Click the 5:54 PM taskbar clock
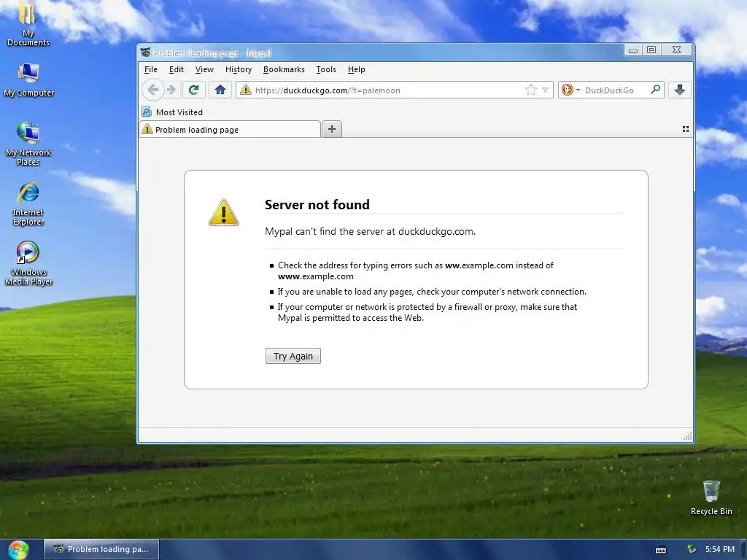747x560 pixels. (x=720, y=549)
